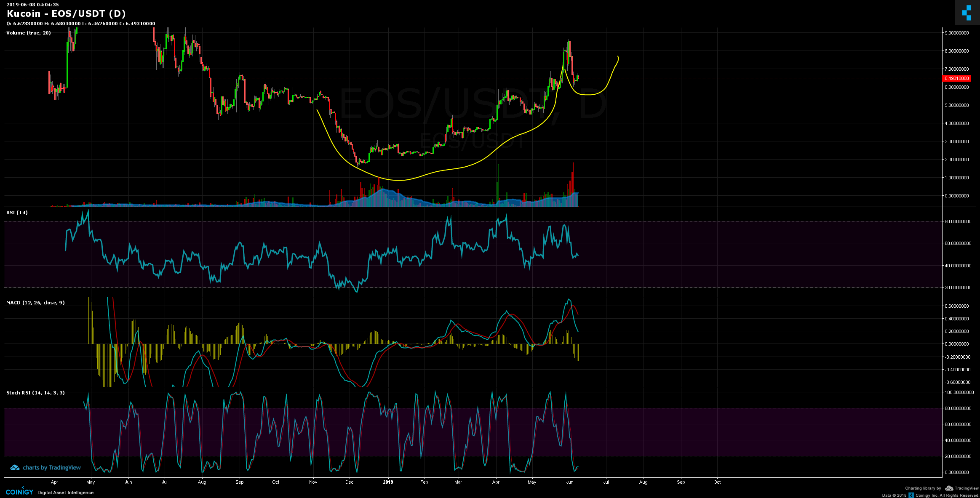
Task: Open the (D) timeframe selector
Action: click(x=115, y=13)
